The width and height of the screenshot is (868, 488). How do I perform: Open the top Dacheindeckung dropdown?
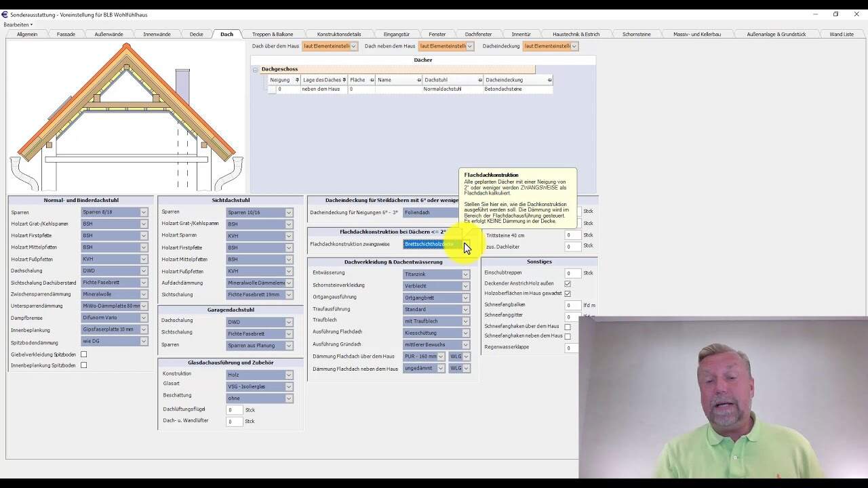tap(550, 46)
